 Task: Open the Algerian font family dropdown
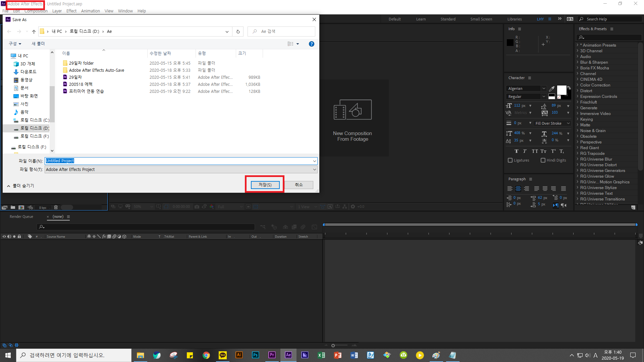[544, 88]
